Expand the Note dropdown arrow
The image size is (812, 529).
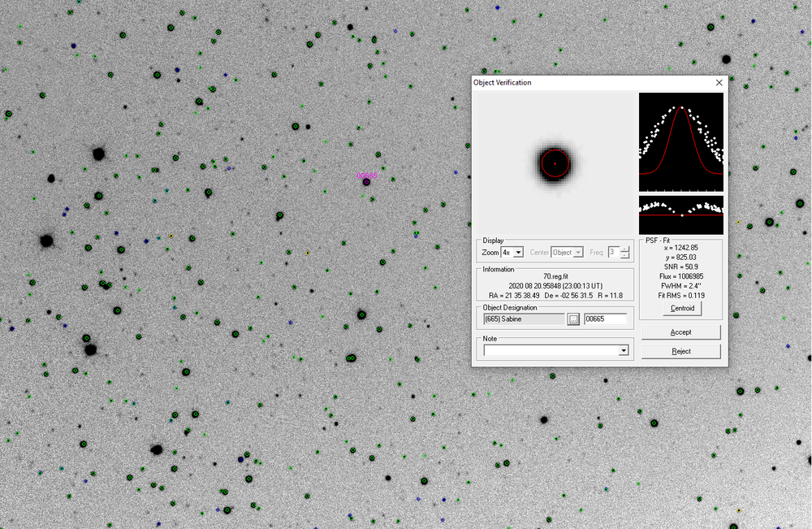point(624,350)
